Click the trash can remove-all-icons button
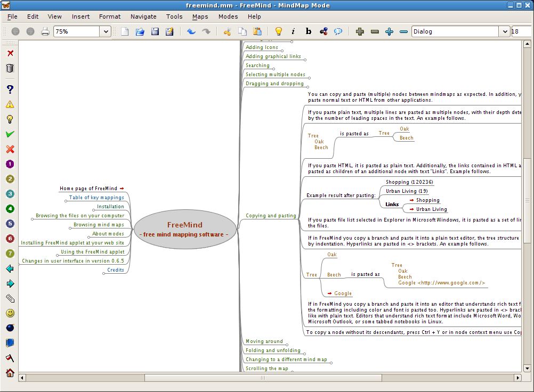The width and height of the screenshot is (534, 392). [10, 68]
